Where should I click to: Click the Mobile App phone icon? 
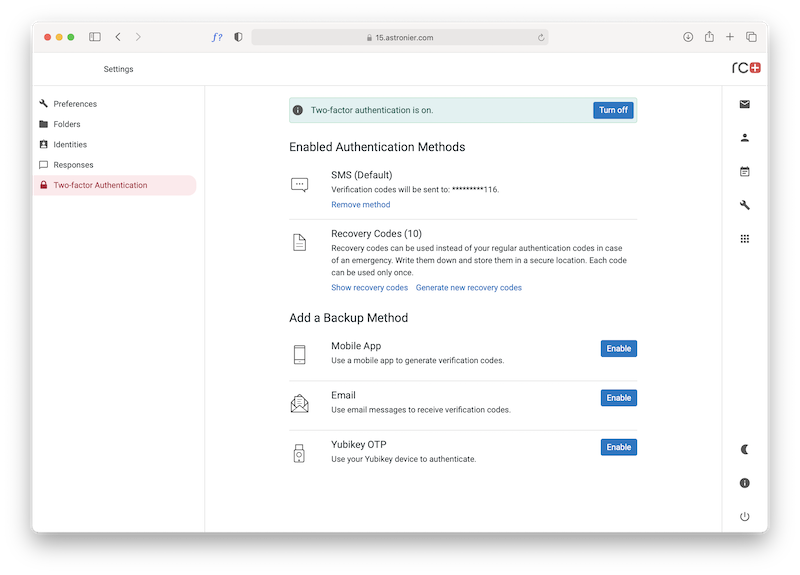point(299,355)
